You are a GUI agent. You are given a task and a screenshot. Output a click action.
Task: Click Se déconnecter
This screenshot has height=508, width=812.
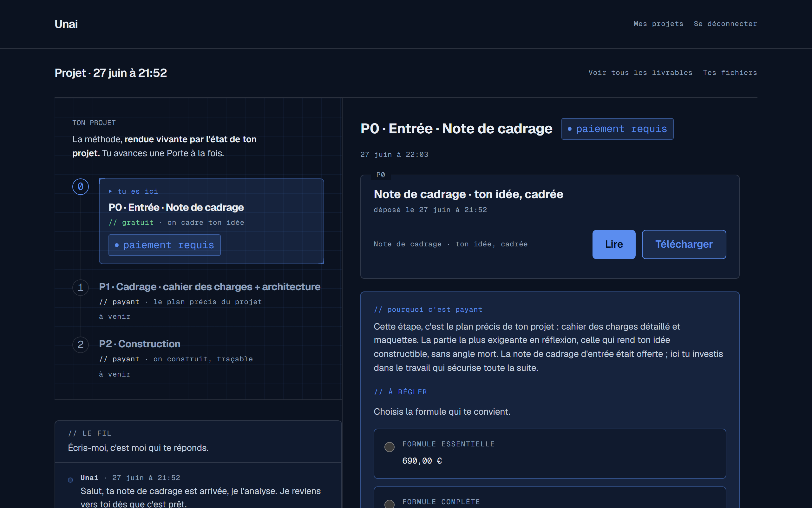(725, 24)
